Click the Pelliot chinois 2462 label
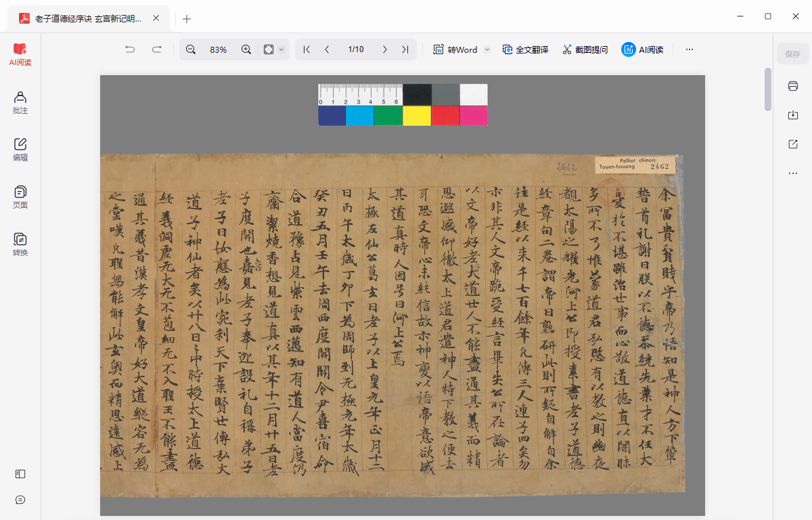Image resolution: width=812 pixels, height=520 pixels. coord(635,164)
